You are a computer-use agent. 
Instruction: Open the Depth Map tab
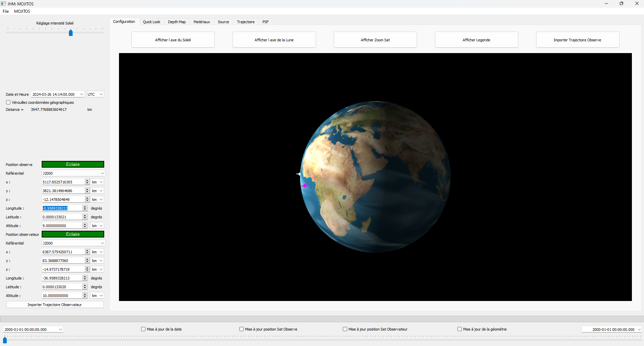tap(176, 22)
